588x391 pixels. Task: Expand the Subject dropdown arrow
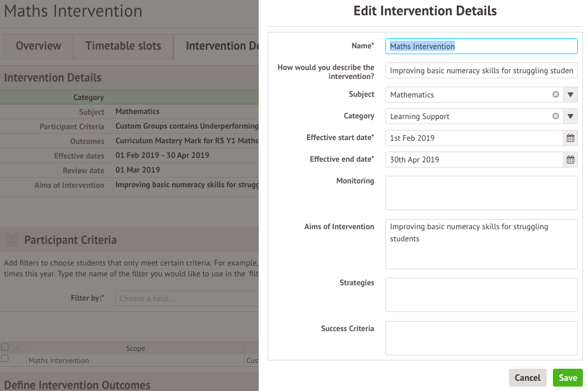[571, 95]
